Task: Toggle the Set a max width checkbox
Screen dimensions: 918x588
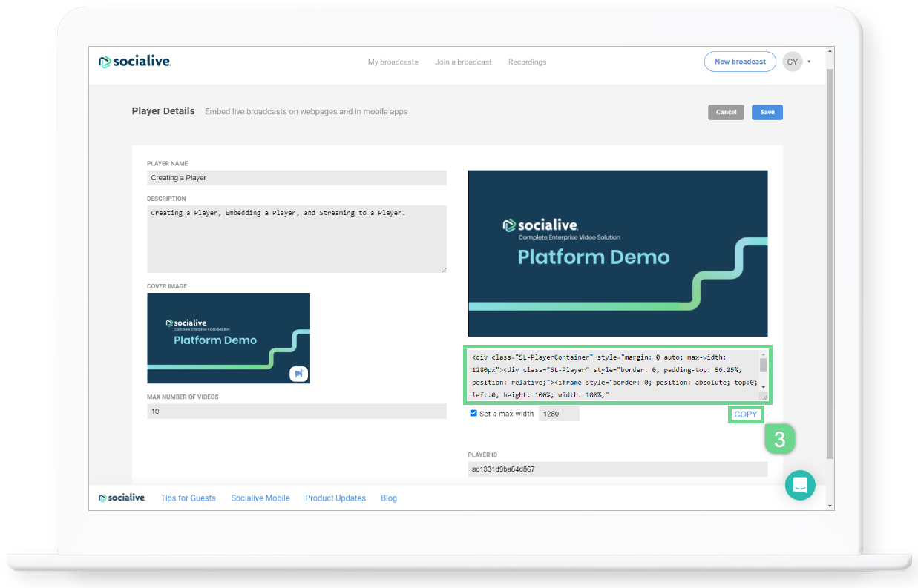Action: click(473, 413)
